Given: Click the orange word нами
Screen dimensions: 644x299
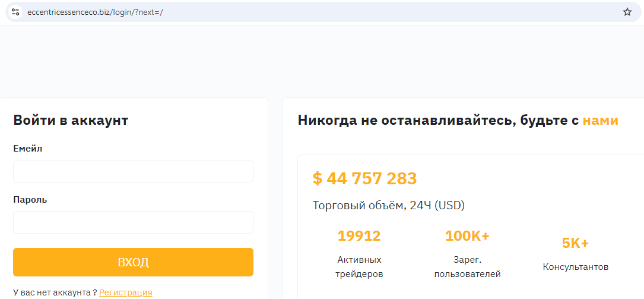Looking at the screenshot, I should pos(601,121).
